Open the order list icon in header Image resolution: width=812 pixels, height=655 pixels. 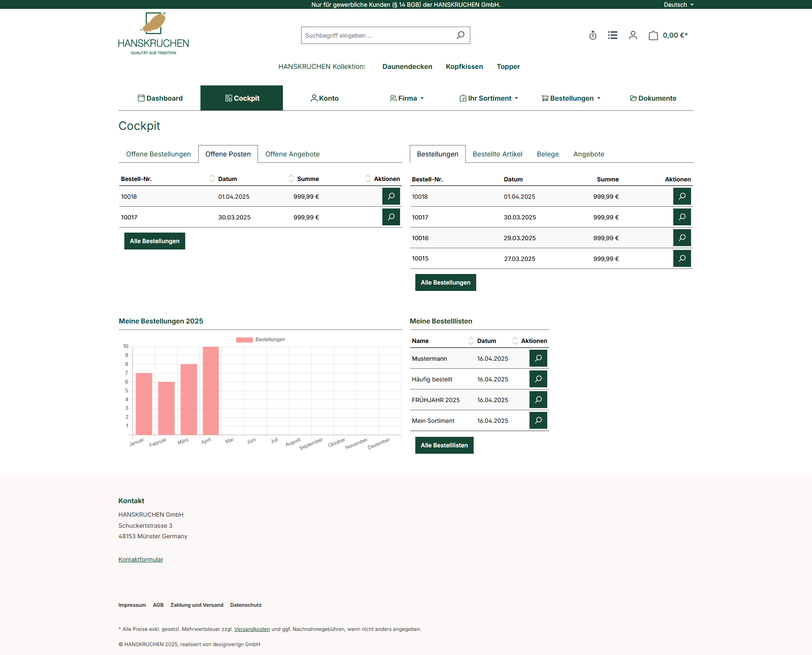(x=612, y=35)
